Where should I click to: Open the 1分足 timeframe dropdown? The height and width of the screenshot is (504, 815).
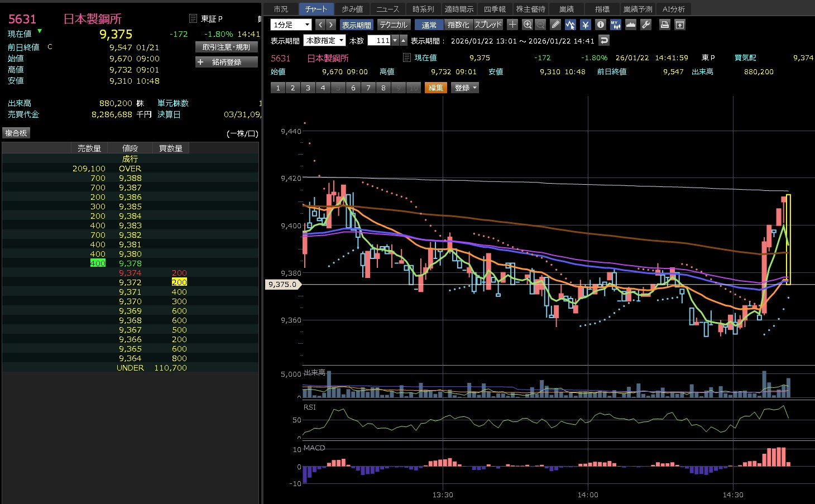click(x=291, y=25)
